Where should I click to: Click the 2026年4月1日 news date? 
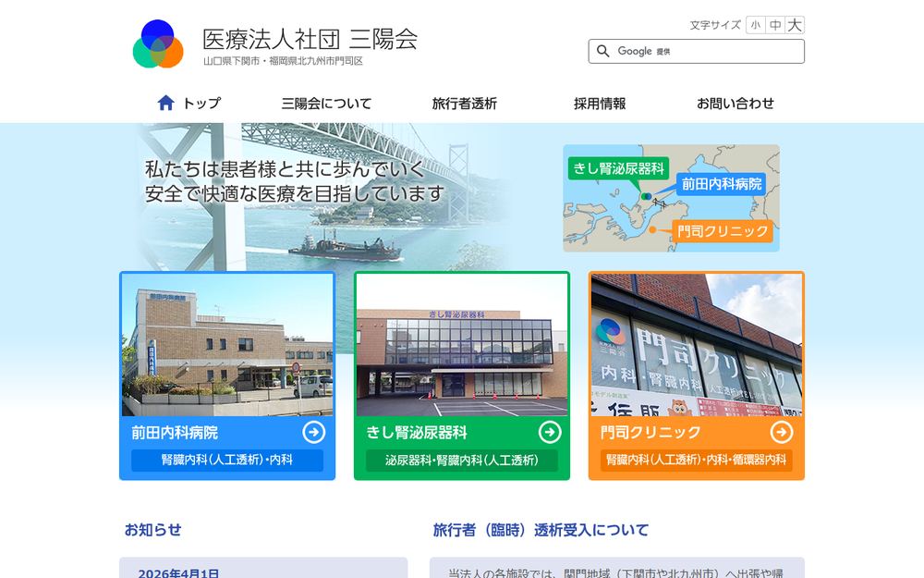(178, 573)
